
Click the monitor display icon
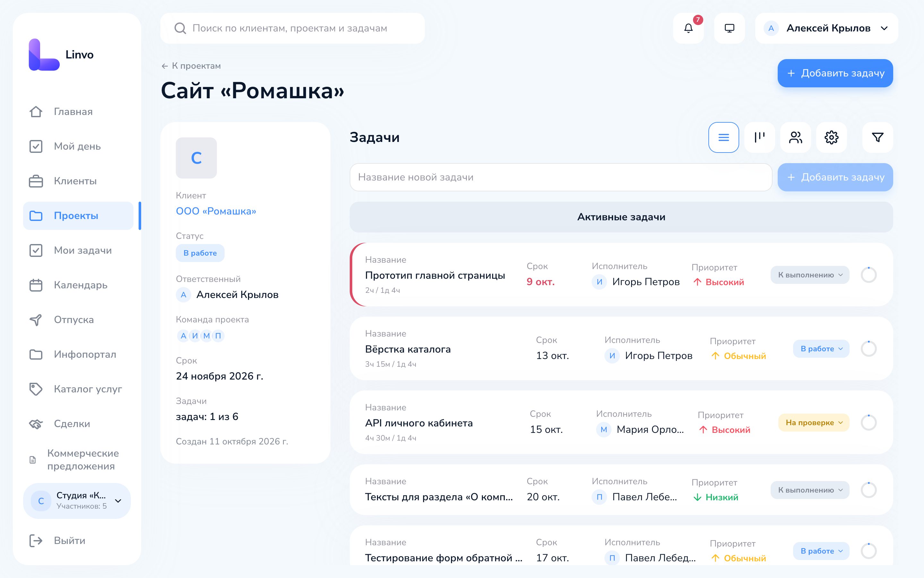click(x=729, y=28)
